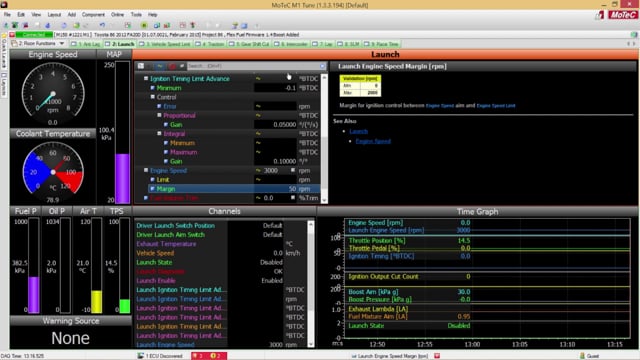Open the 2: Race Functions workbook dropdown
Image resolution: width=640 pixels, height=360 pixels.
pyautogui.click(x=62, y=43)
